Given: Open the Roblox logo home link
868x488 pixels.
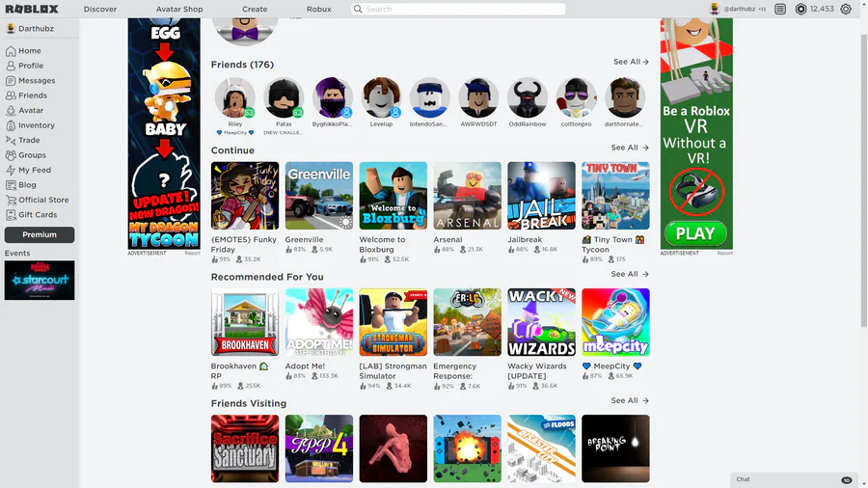Looking at the screenshot, I should 32,9.
